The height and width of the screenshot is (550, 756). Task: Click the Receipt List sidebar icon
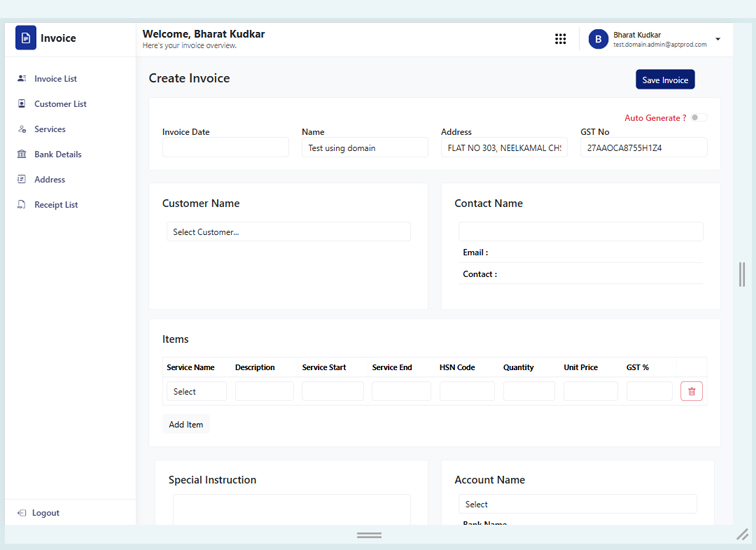[22, 205]
